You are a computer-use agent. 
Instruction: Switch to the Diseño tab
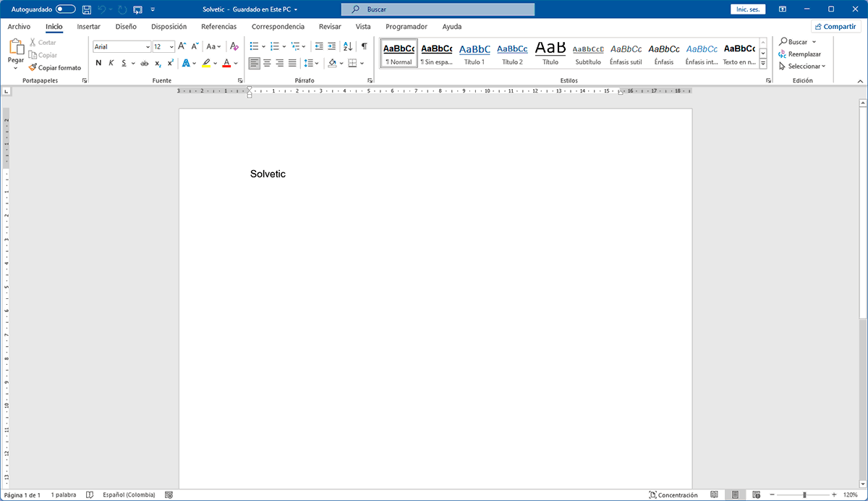click(x=126, y=26)
